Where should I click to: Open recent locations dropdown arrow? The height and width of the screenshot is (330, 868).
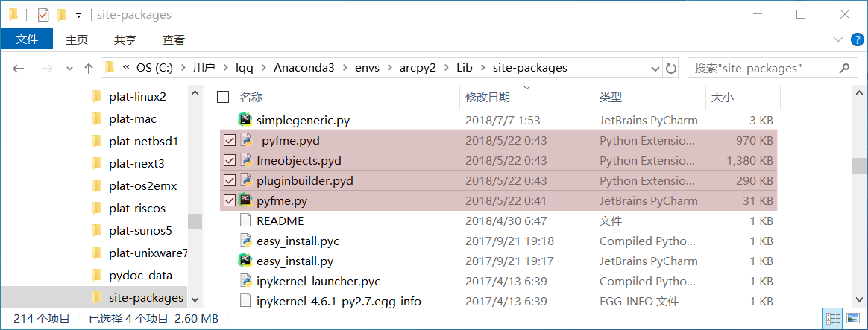(69, 69)
